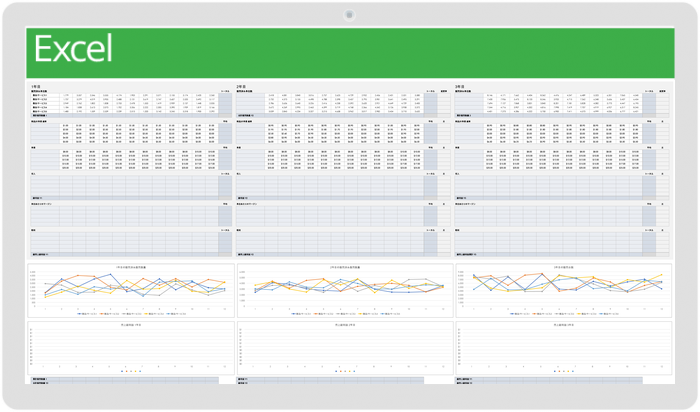The height and width of the screenshot is (412, 700).
Task: Select the empty chart below year 2 line chart
Action: click(345, 348)
